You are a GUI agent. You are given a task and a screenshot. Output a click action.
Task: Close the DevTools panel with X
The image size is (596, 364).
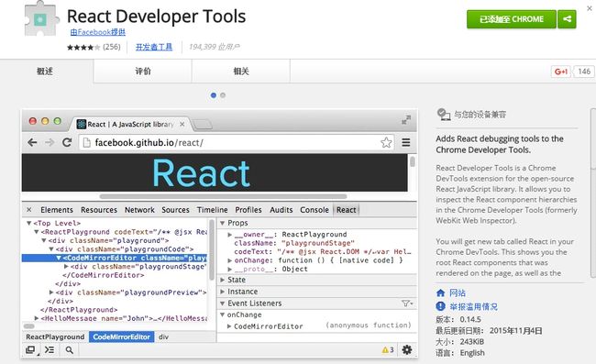29,210
